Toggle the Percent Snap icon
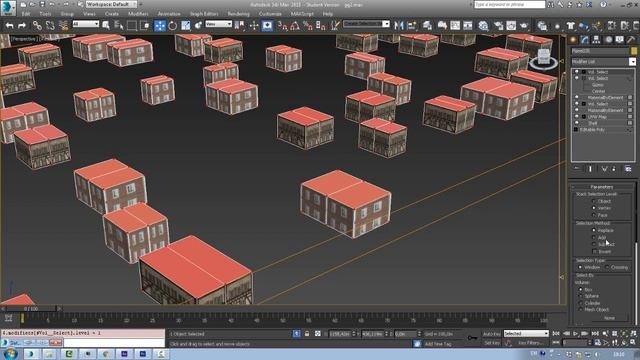The width and height of the screenshot is (640, 360). click(x=308, y=26)
